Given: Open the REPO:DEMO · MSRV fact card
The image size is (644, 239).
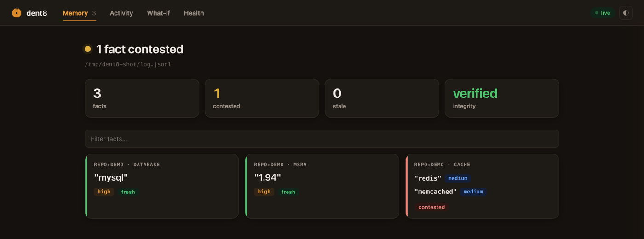Looking at the screenshot, I should click(x=322, y=186).
